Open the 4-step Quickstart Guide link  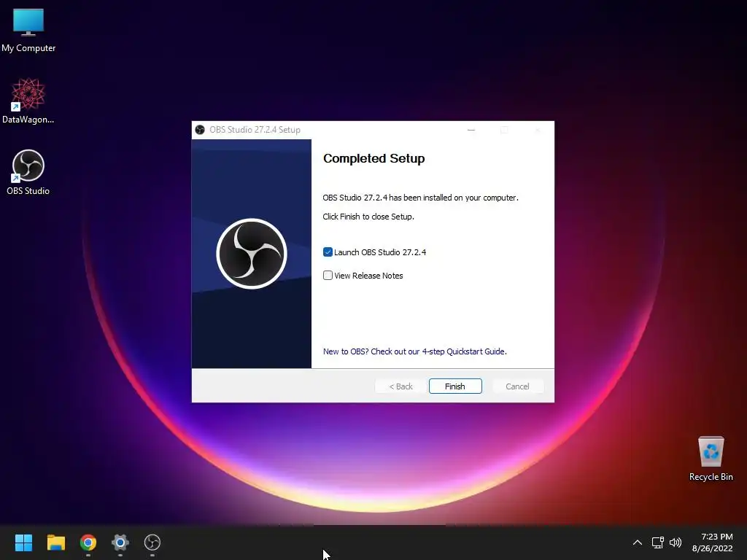click(x=414, y=351)
